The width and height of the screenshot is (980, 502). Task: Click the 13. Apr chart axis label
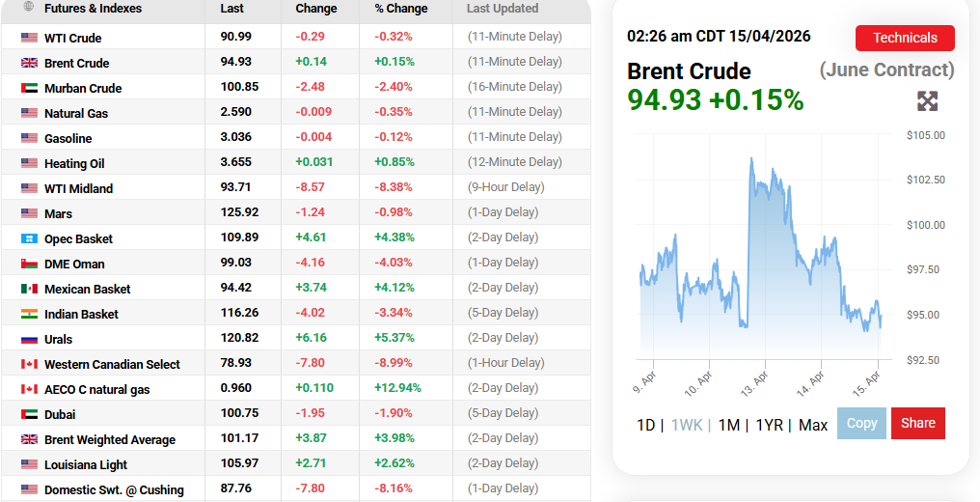755,382
